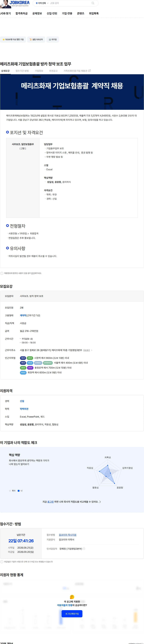Screen dimensions: 144x644
Task: Click the 2호선 badge for 시청역
Action: coord(30,358)
